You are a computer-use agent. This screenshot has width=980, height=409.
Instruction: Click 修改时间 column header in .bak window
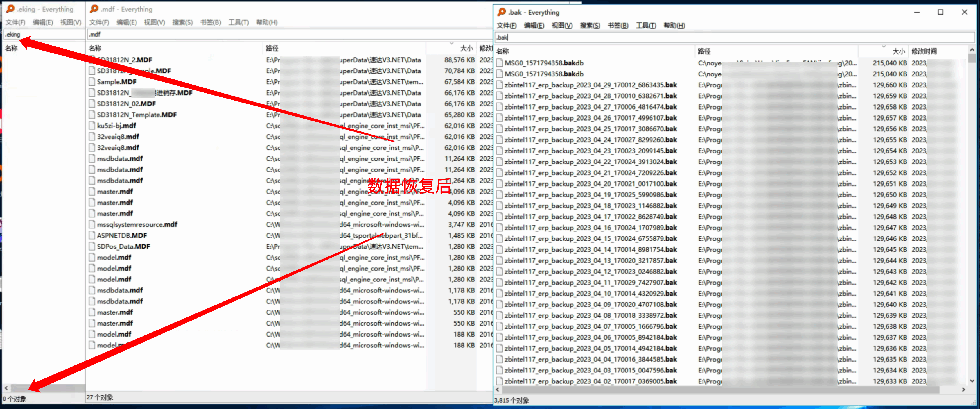(924, 51)
